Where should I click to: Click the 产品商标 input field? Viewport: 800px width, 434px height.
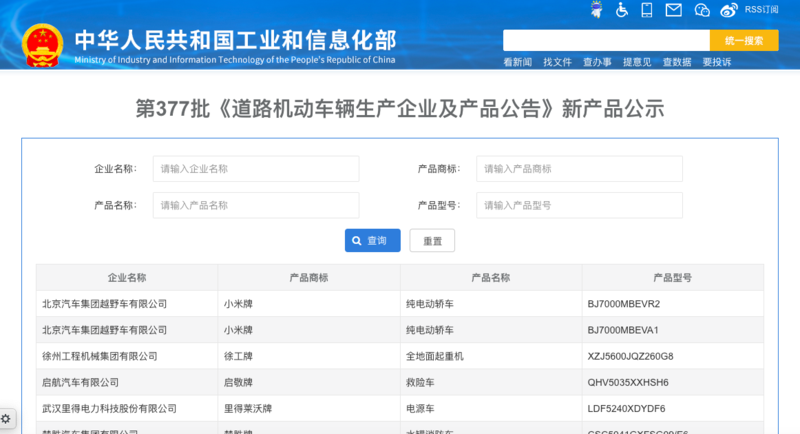pos(579,169)
